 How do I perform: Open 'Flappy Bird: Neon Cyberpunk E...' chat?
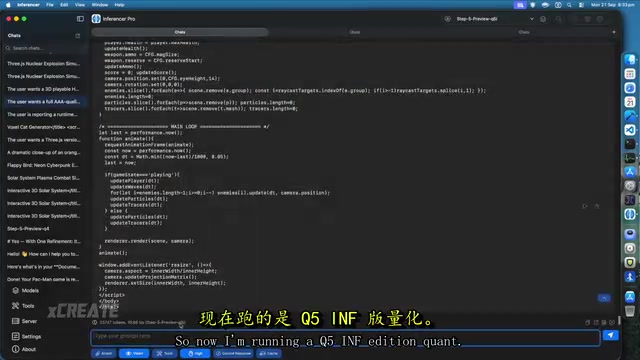point(43,165)
